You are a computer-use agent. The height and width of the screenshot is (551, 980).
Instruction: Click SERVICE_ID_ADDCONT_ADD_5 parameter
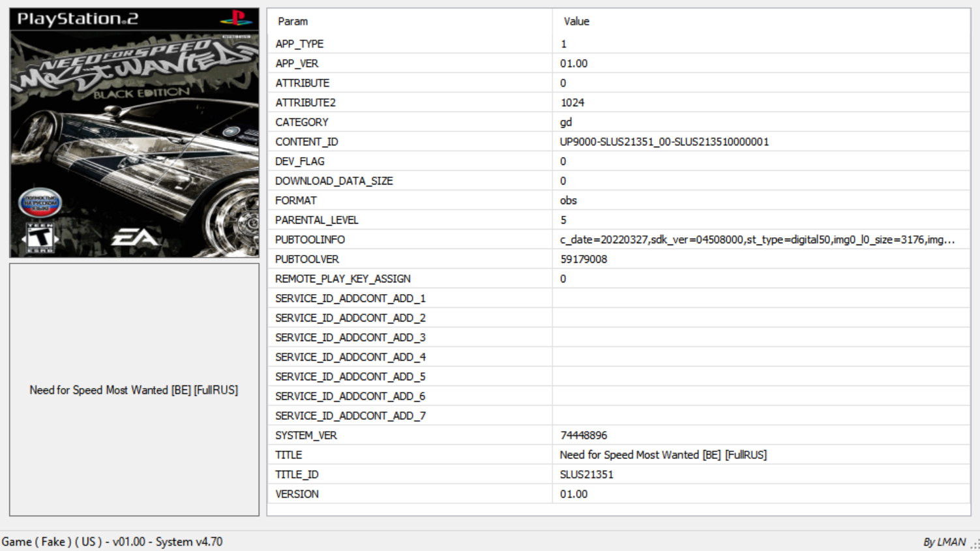[350, 376]
